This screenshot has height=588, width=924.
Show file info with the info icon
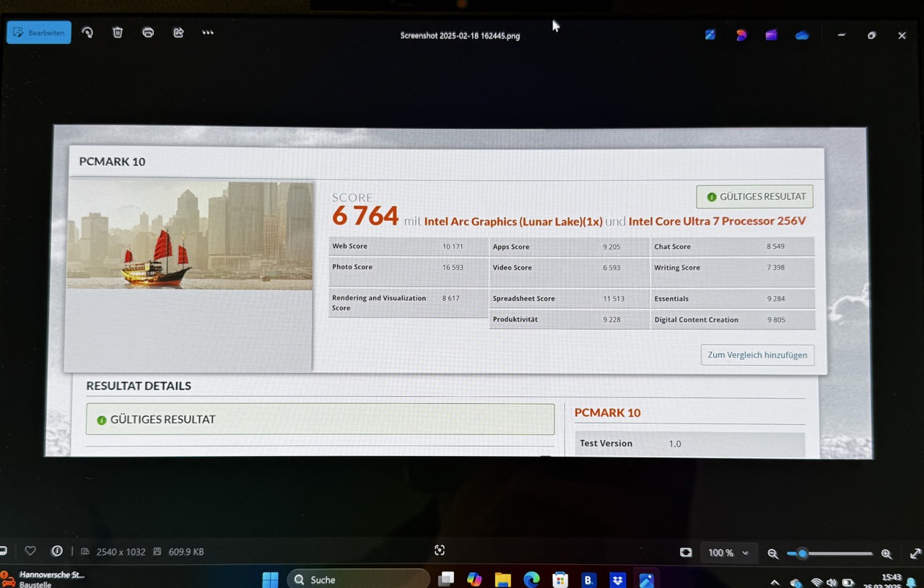tap(57, 551)
